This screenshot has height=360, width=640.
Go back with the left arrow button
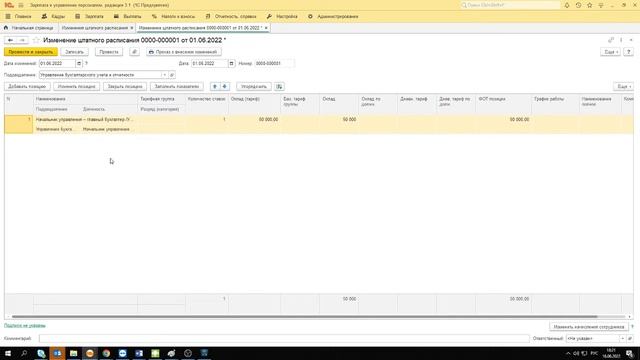click(10, 40)
